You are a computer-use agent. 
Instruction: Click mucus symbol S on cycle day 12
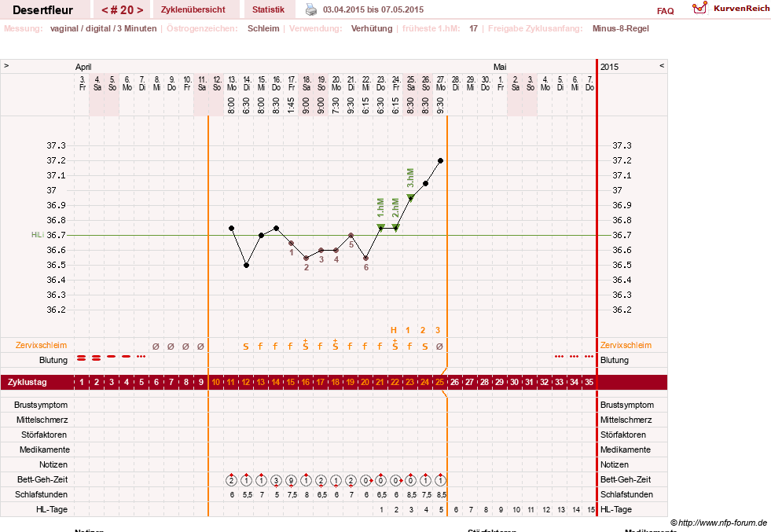(x=246, y=347)
